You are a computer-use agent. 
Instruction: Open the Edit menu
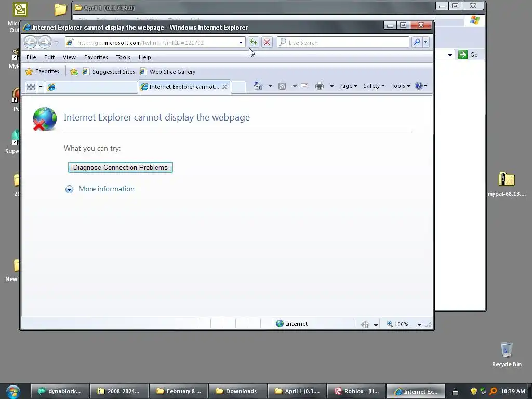tap(49, 57)
